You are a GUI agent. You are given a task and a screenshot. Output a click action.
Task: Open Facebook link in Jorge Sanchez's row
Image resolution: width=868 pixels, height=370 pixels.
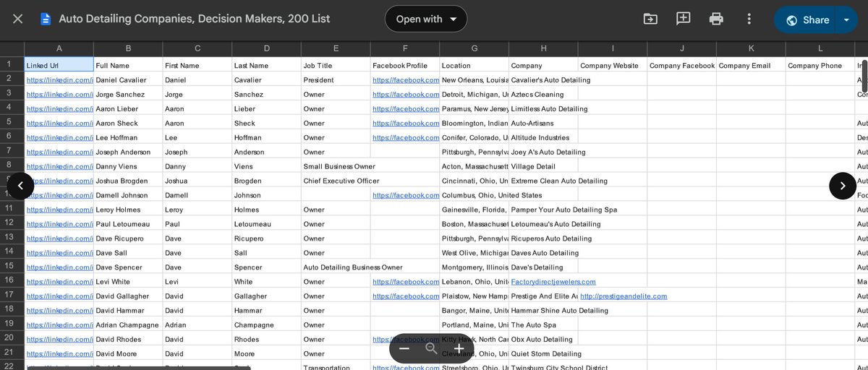click(406, 94)
